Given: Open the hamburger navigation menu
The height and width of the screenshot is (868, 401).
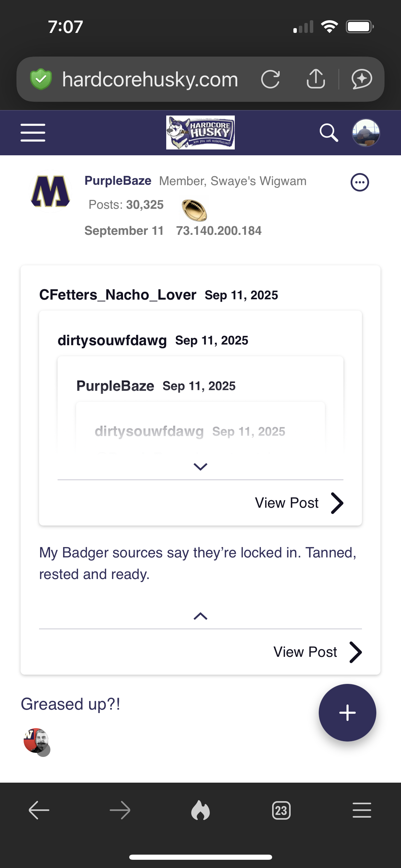Looking at the screenshot, I should (33, 133).
